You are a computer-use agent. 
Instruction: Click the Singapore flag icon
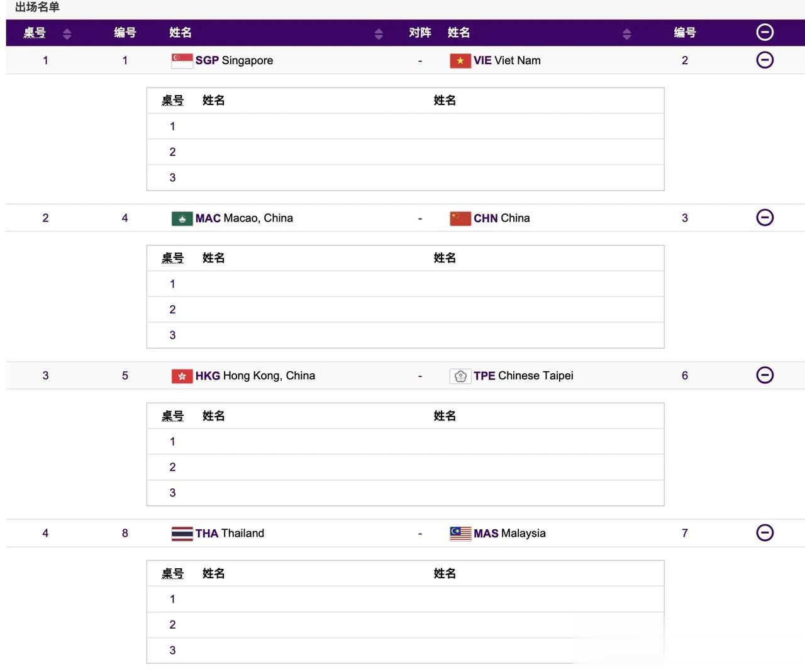(182, 60)
